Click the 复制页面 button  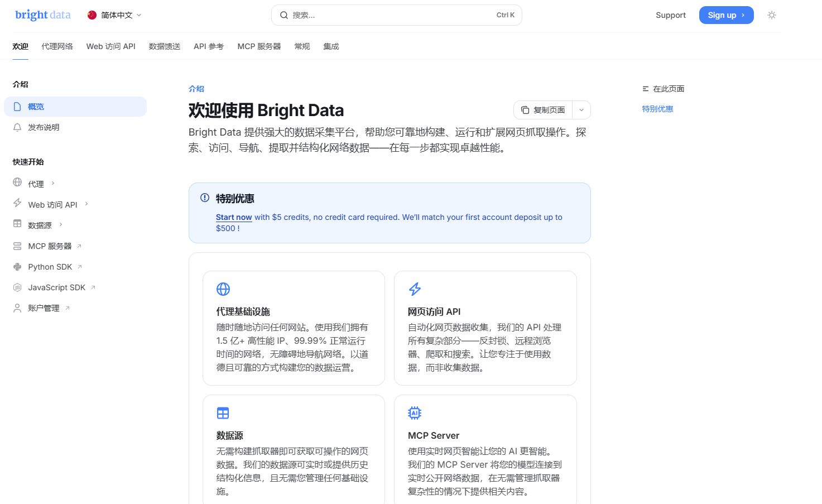544,110
